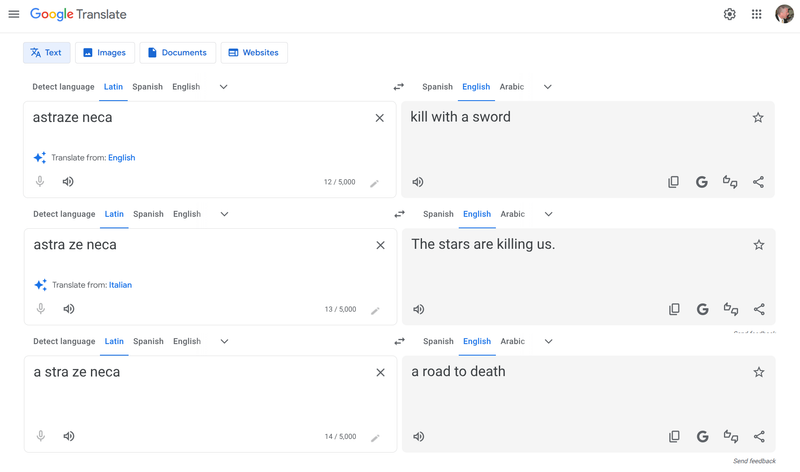Expand source language list in top panel
Image resolution: width=800 pixels, height=472 pixels.
coord(223,87)
